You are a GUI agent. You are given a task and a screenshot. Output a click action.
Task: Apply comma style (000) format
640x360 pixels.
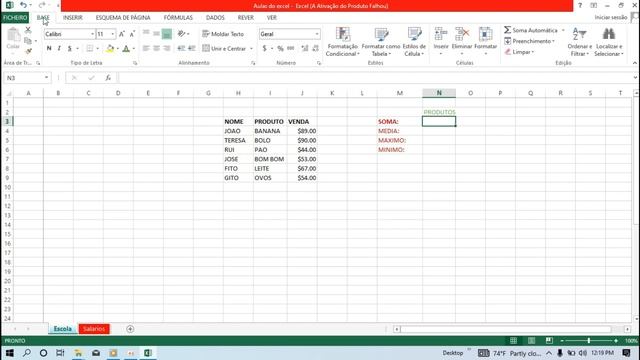(x=291, y=48)
